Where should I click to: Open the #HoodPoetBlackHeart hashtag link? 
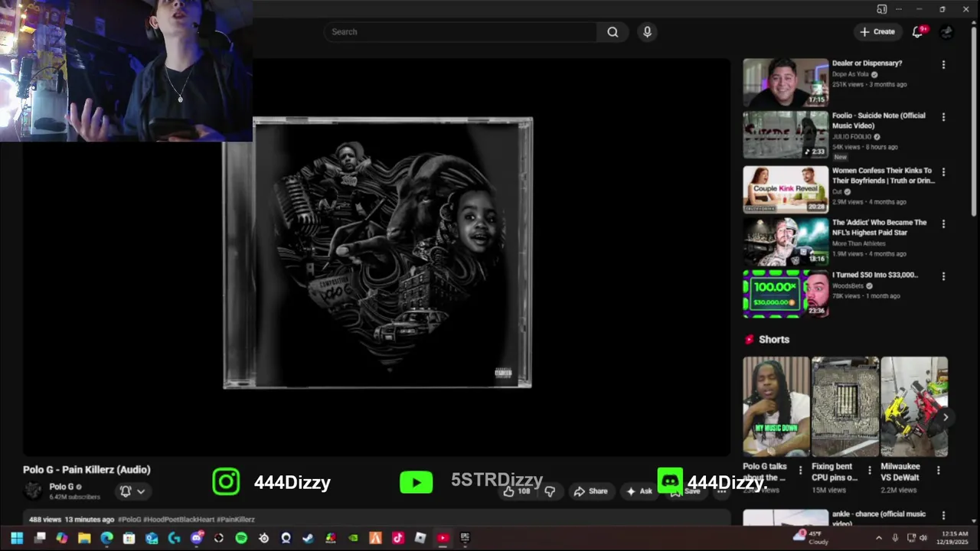[178, 520]
